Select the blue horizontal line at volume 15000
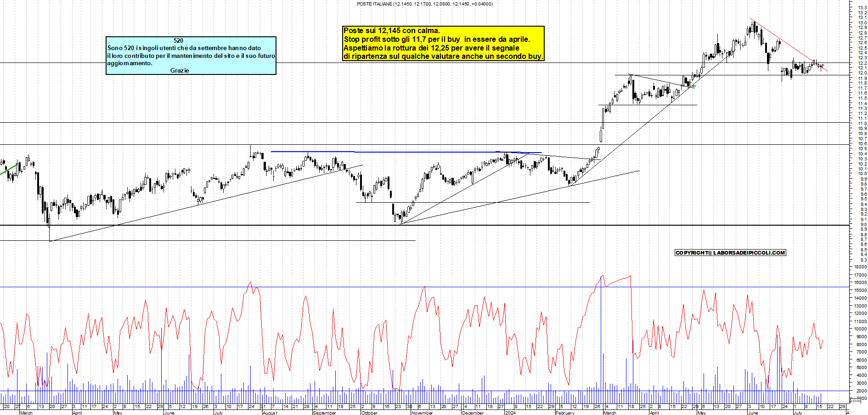868x415 pixels. click(x=425, y=287)
